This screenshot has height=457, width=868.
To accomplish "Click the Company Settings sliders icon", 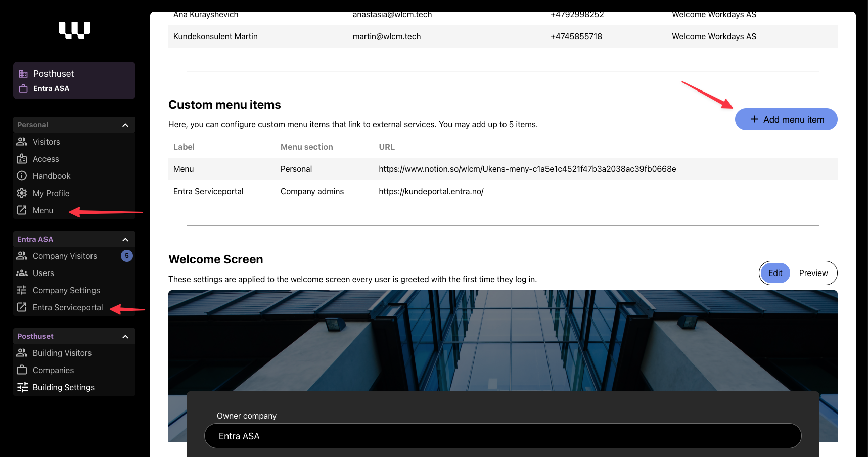I will pos(22,290).
